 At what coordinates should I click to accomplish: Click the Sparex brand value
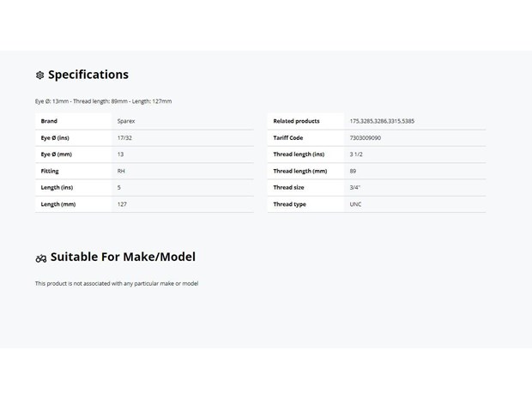(x=126, y=121)
